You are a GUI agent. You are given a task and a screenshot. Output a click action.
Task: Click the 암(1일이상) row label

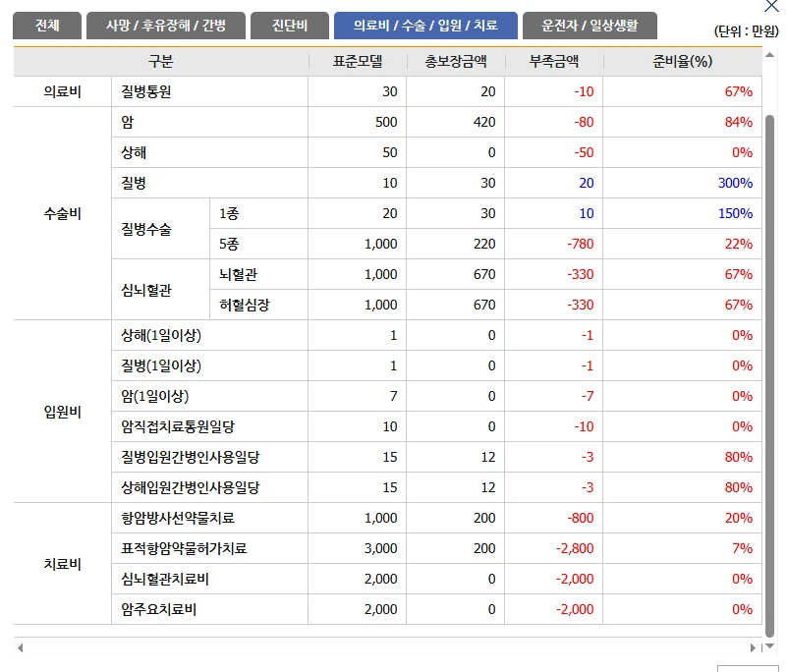(155, 397)
